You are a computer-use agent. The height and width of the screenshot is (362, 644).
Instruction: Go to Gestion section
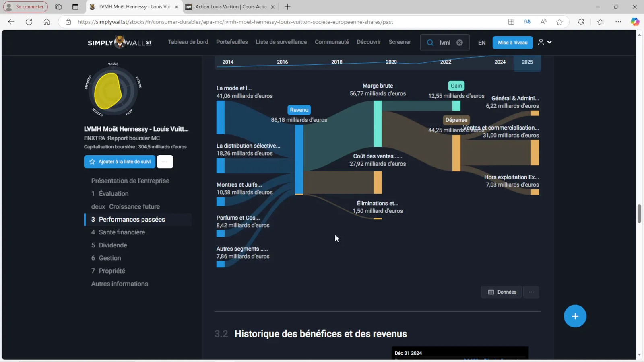coord(106,258)
